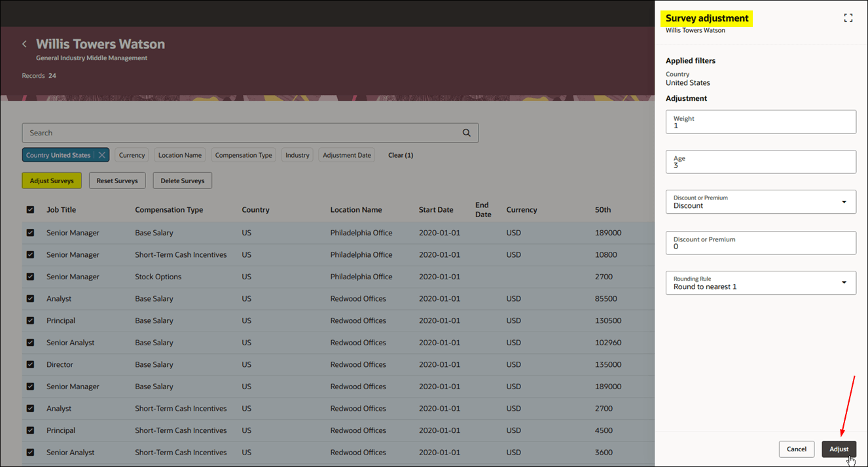Edit the Discount or Premium amount field
Viewport: 868px width, 467px height.
click(x=761, y=243)
